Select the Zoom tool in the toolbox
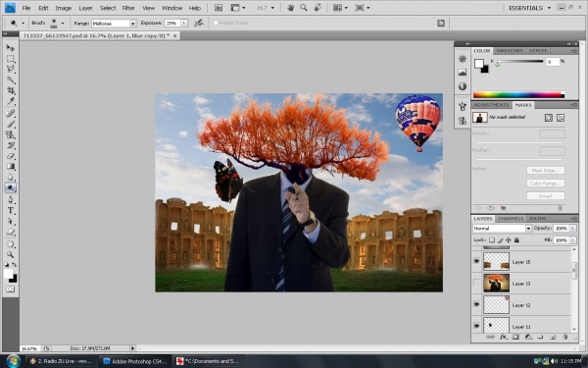Image resolution: width=588 pixels, height=368 pixels. point(10,254)
